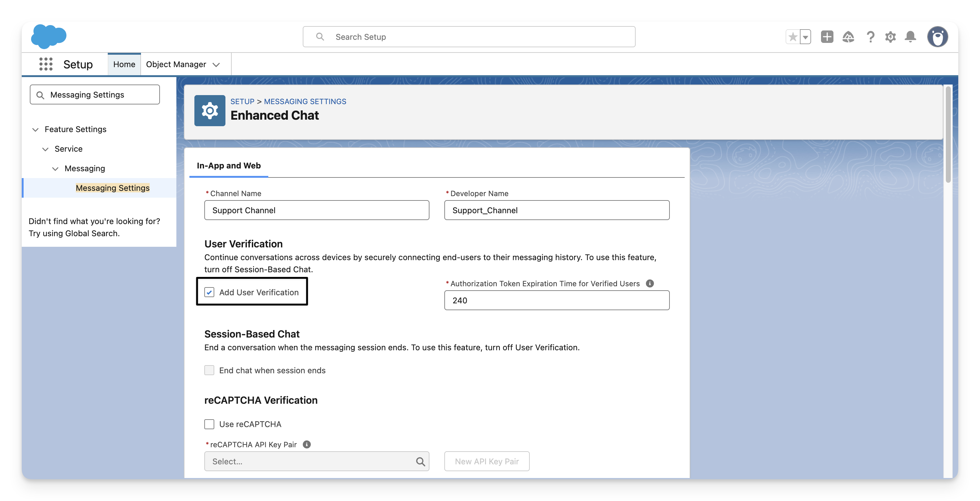The image size is (980, 501).
Task: Open the App Launcher grid icon
Action: click(46, 64)
